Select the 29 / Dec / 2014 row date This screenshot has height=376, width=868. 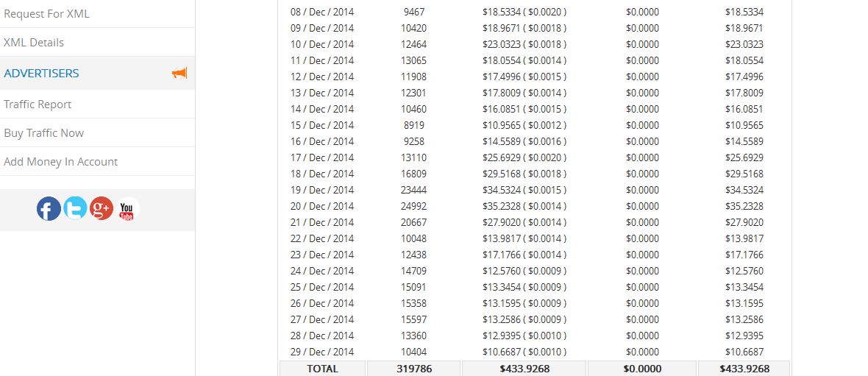tap(322, 352)
